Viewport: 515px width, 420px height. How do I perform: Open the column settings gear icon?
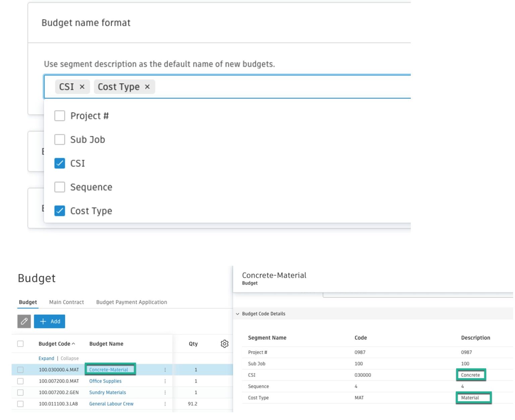click(x=224, y=344)
